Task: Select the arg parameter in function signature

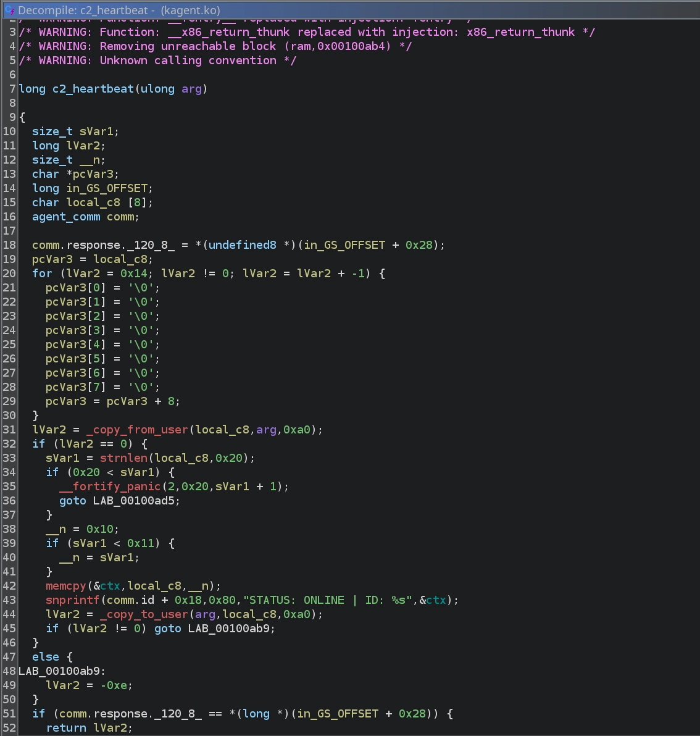Action: click(x=191, y=89)
